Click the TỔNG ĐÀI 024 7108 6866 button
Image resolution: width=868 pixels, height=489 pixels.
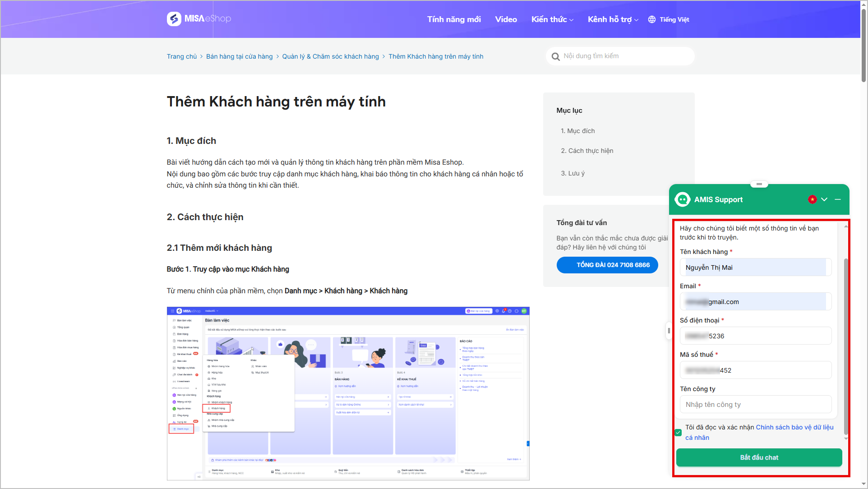tap(607, 265)
